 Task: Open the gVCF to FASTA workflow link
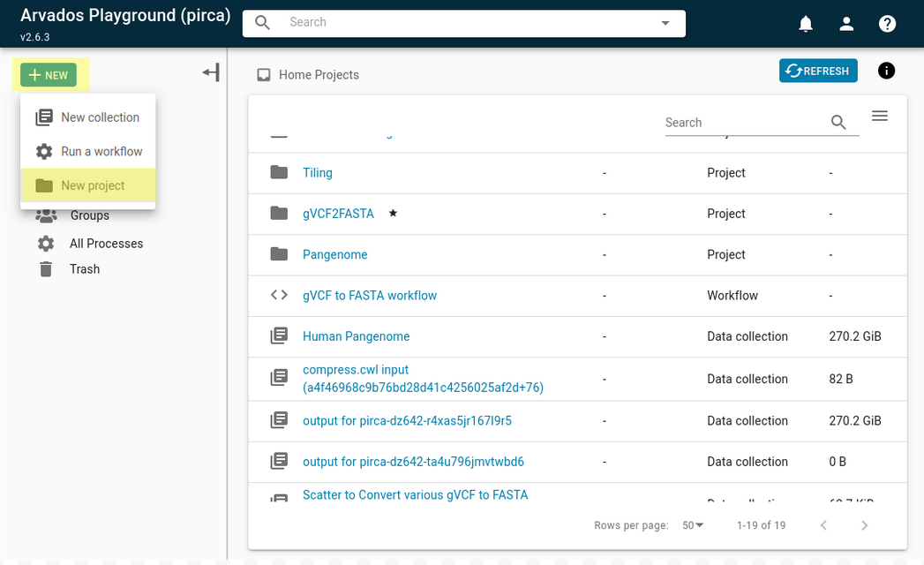point(369,296)
